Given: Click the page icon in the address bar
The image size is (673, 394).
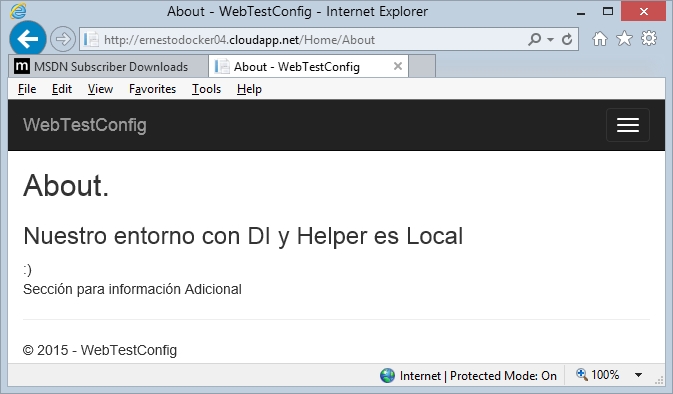Looking at the screenshot, I should coord(91,39).
